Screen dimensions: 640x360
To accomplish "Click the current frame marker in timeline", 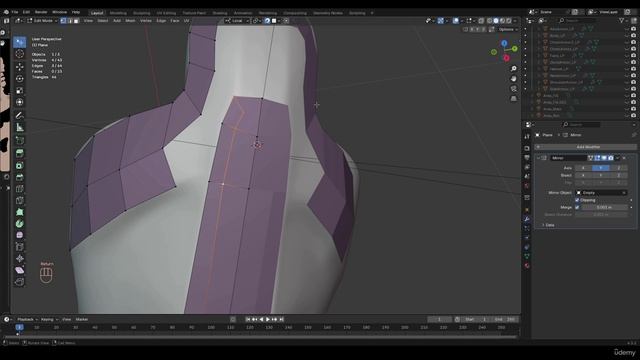I will pos(19,327).
